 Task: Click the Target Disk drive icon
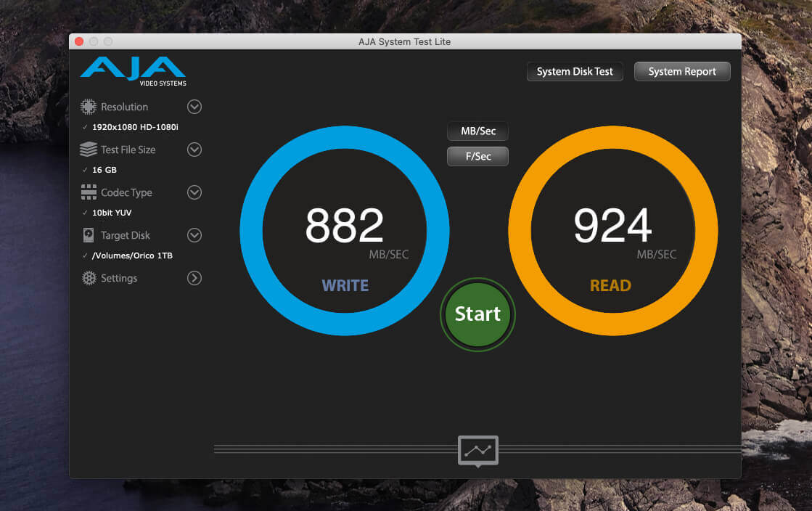click(x=89, y=235)
